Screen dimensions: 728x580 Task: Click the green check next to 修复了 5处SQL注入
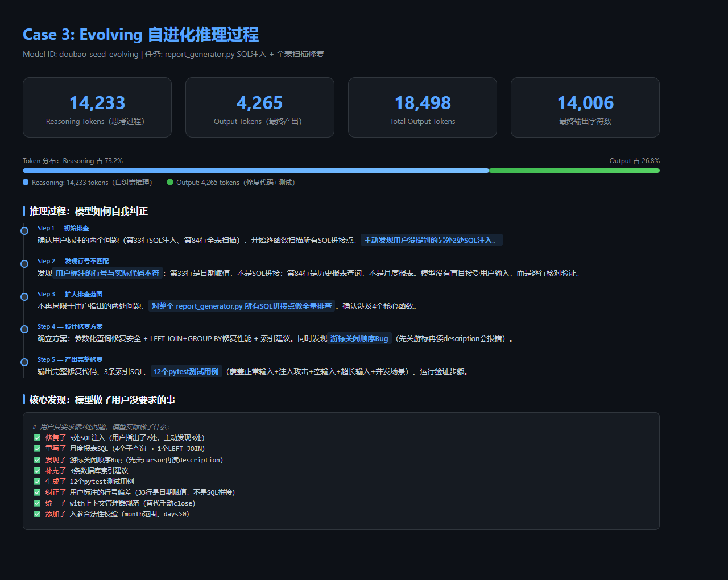point(37,438)
